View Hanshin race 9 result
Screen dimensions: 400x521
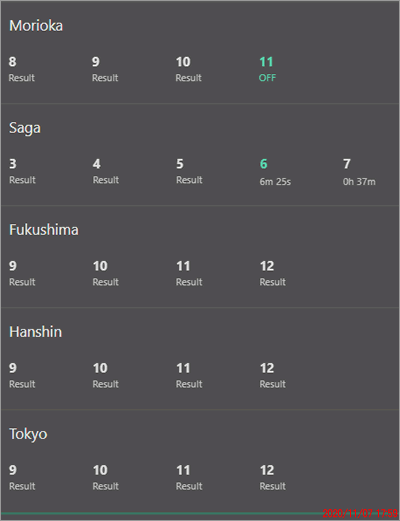pos(22,375)
